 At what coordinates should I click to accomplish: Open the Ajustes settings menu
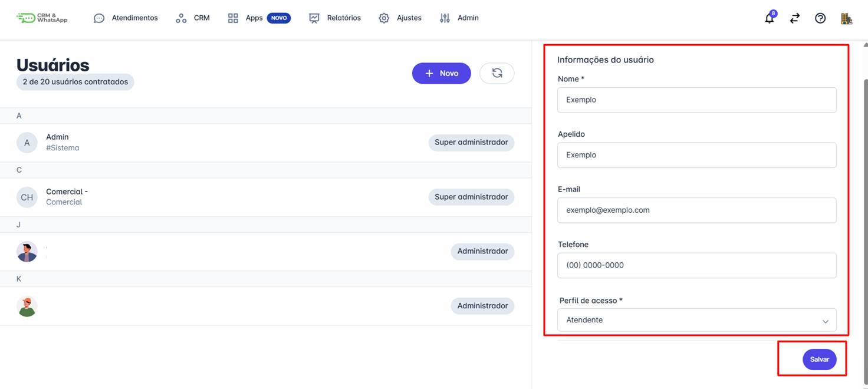click(x=400, y=18)
